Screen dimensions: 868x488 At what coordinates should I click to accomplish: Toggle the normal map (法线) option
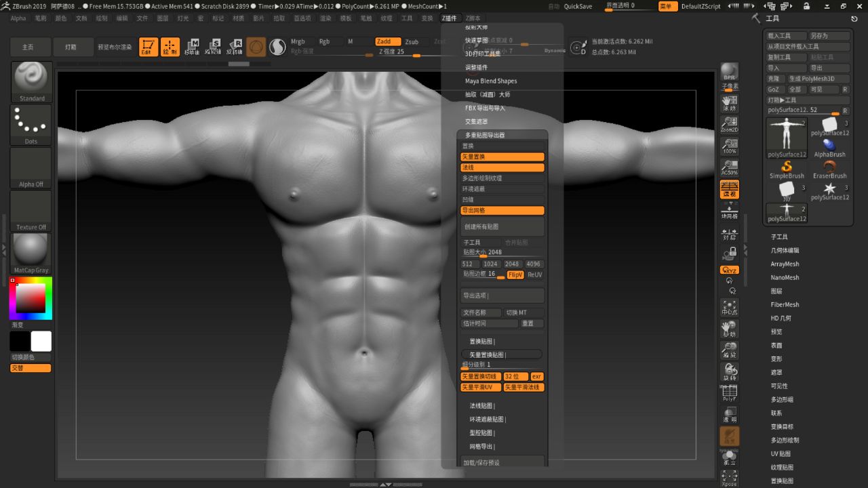pos(502,167)
